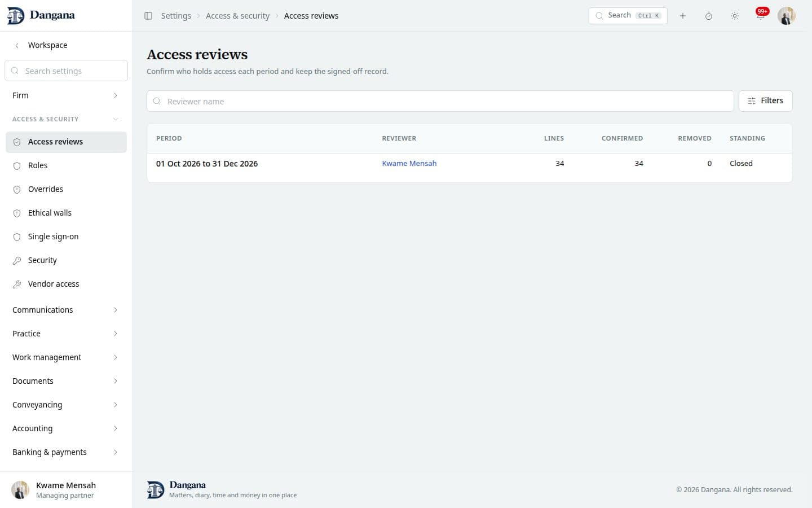Select Access reviews in sidebar
This screenshot has width=812, height=508.
coord(66,142)
